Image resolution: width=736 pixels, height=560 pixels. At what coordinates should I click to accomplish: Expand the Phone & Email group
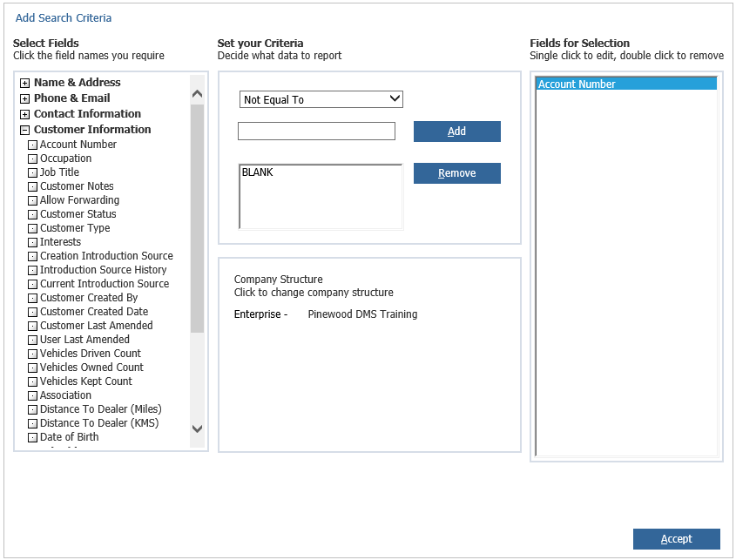pyautogui.click(x=25, y=98)
